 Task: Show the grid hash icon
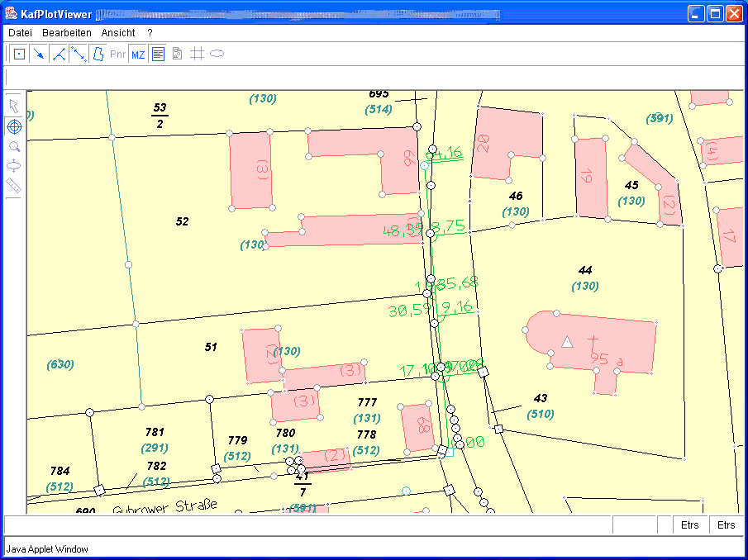click(x=197, y=55)
